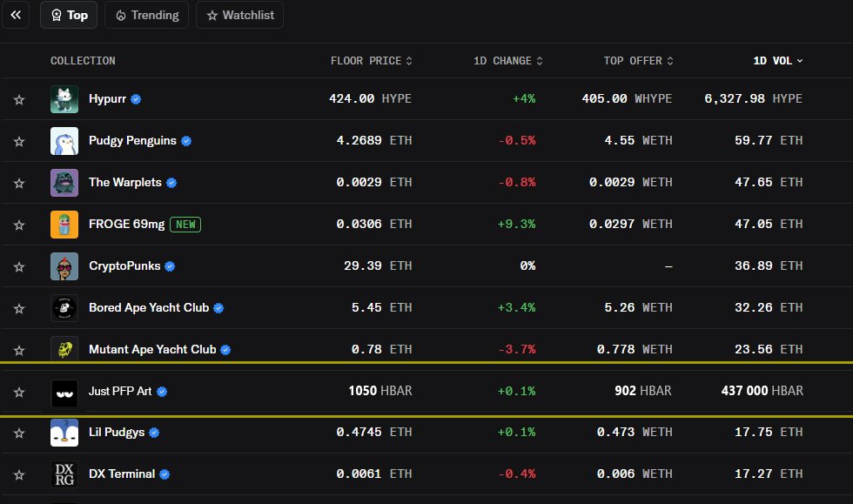Select Mutant Ape change -3.7%
This screenshot has width=853, height=504.
point(517,349)
